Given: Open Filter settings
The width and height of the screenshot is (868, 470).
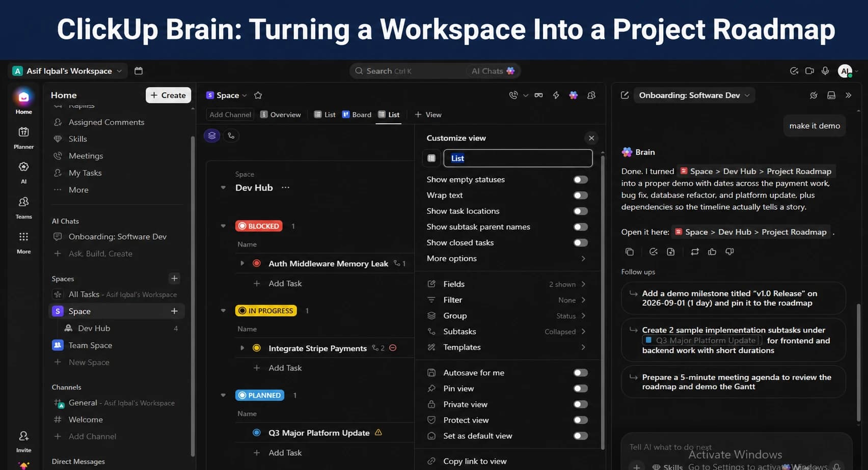Looking at the screenshot, I should click(x=506, y=300).
